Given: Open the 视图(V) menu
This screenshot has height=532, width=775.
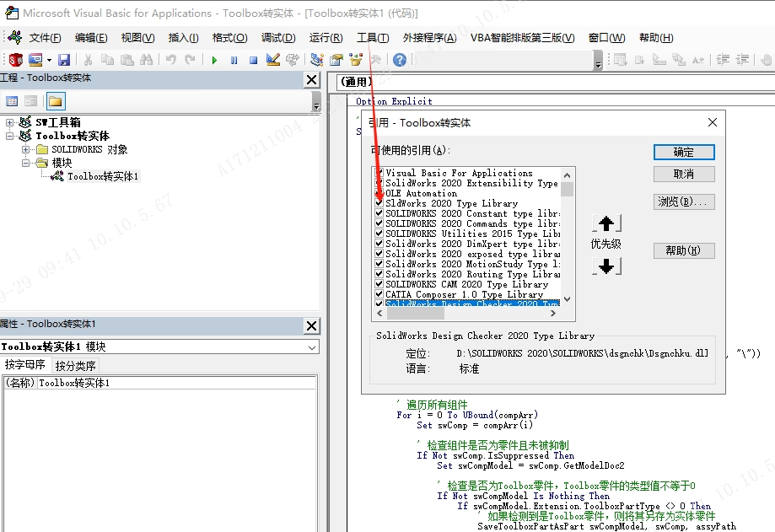Looking at the screenshot, I should (x=137, y=38).
